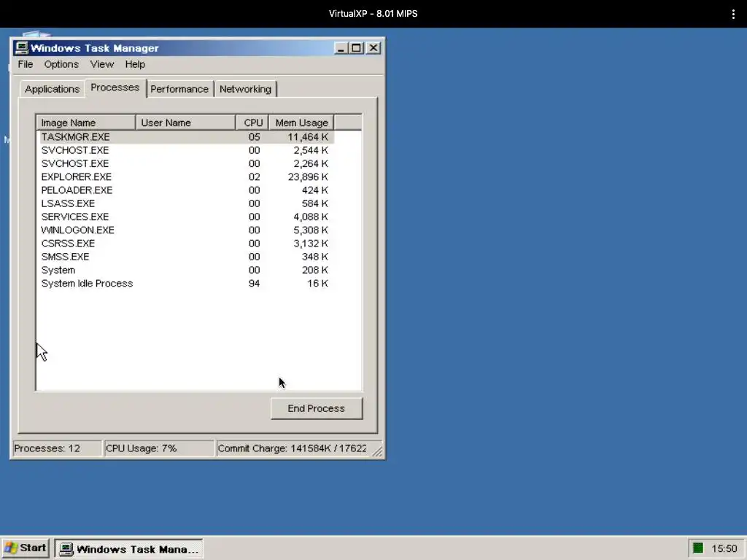Screen dimensions: 747x560
Task: Select the CSRSS.EXE process
Action: coord(187,244)
